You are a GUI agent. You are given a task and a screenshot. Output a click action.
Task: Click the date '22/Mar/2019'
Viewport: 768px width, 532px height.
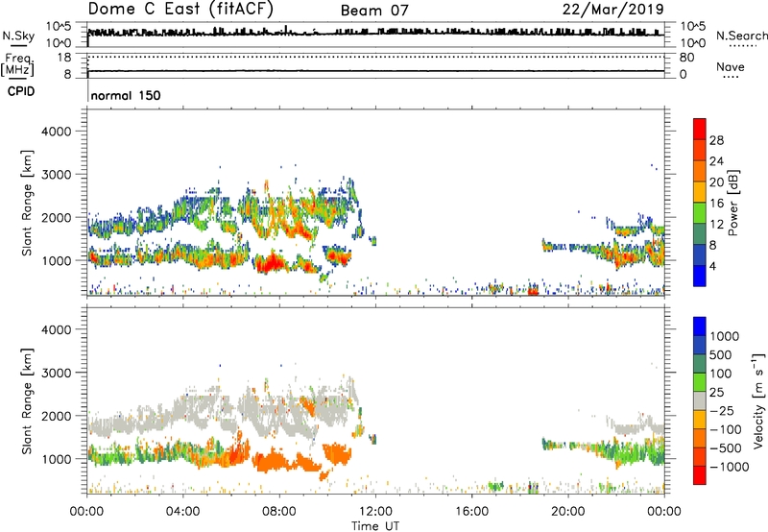point(613,9)
